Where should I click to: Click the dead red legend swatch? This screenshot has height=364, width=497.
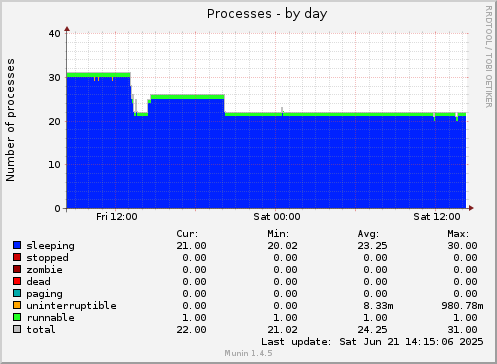[x=17, y=281]
